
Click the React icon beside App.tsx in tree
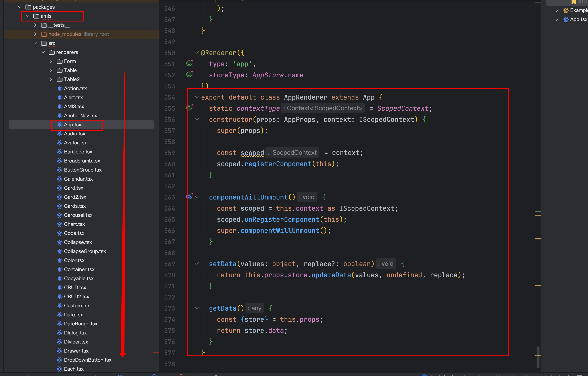[x=60, y=125]
